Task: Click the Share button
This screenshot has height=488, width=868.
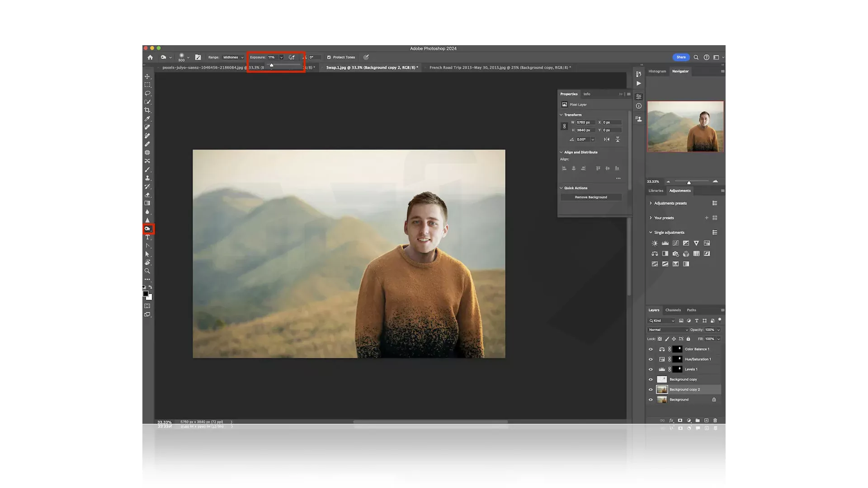Action: pyautogui.click(x=681, y=57)
